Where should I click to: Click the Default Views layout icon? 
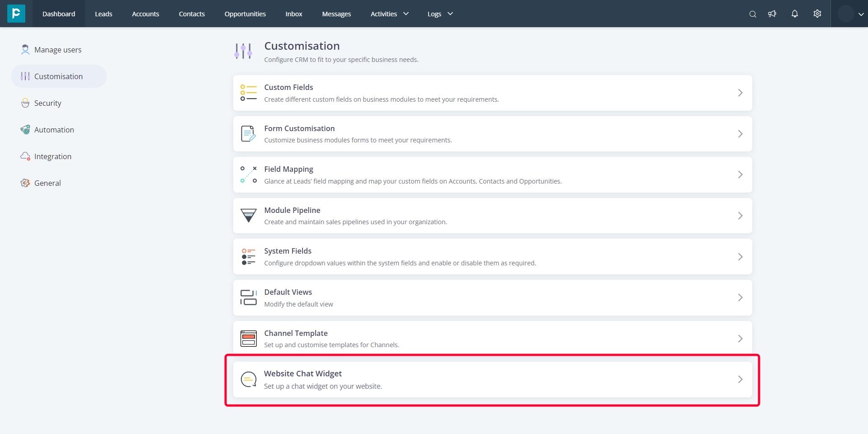coord(249,297)
